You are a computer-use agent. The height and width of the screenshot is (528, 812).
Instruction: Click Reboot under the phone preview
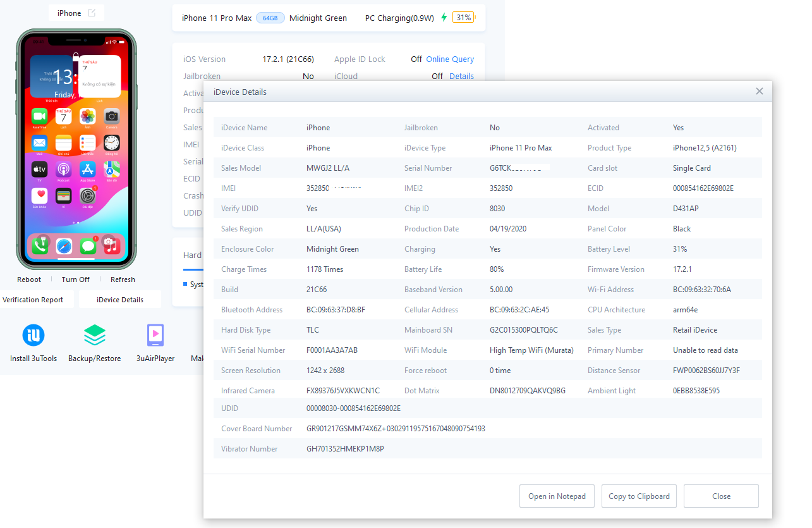tap(29, 279)
